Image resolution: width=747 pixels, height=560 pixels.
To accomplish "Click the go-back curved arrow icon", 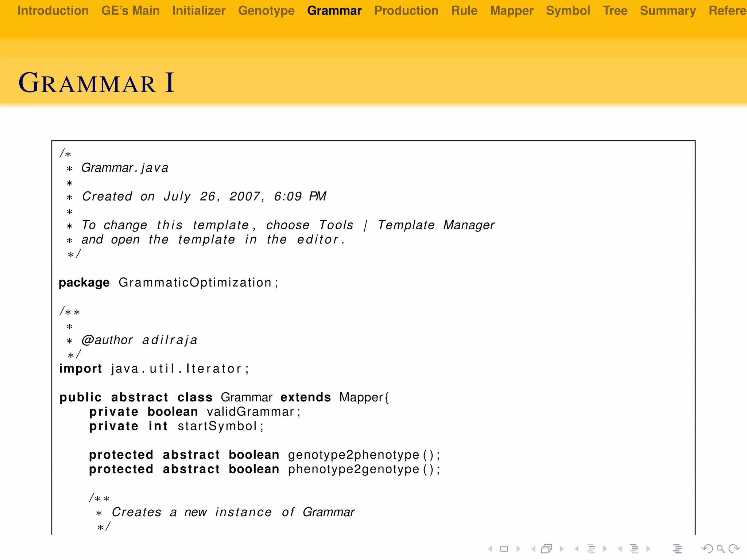I will pos(707,548).
